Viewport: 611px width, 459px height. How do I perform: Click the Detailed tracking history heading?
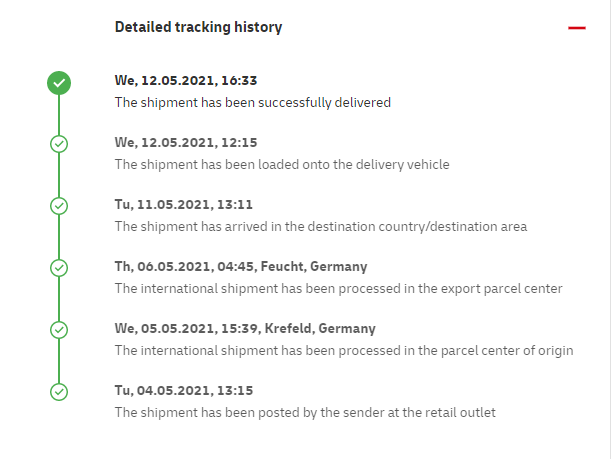click(x=198, y=27)
